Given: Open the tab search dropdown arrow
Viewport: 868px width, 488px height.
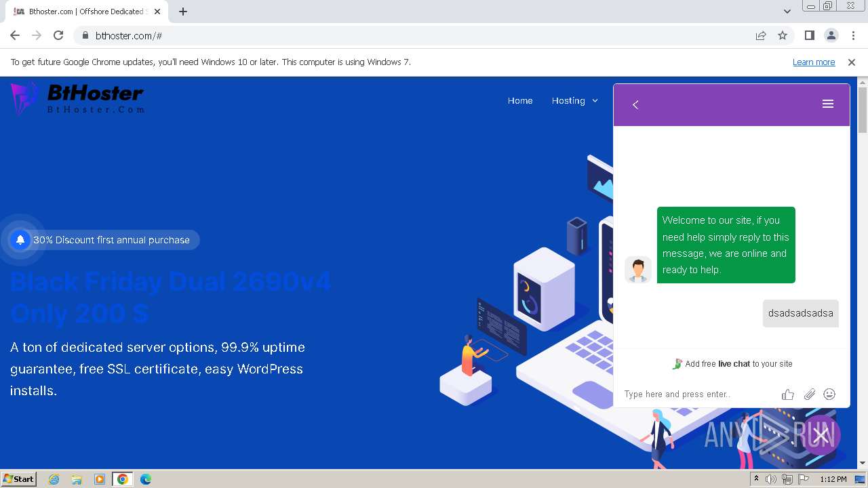Looking at the screenshot, I should click(787, 12).
